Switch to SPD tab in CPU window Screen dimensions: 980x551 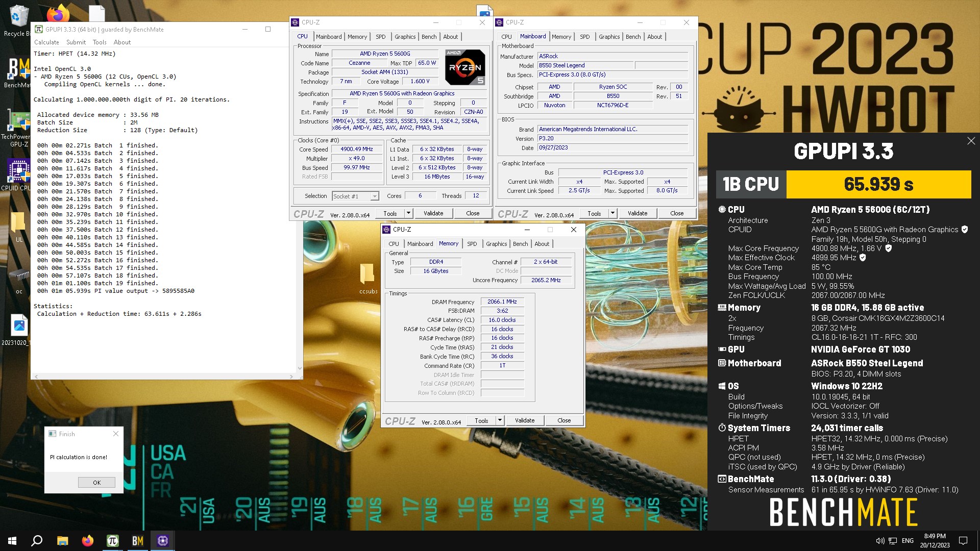(381, 37)
